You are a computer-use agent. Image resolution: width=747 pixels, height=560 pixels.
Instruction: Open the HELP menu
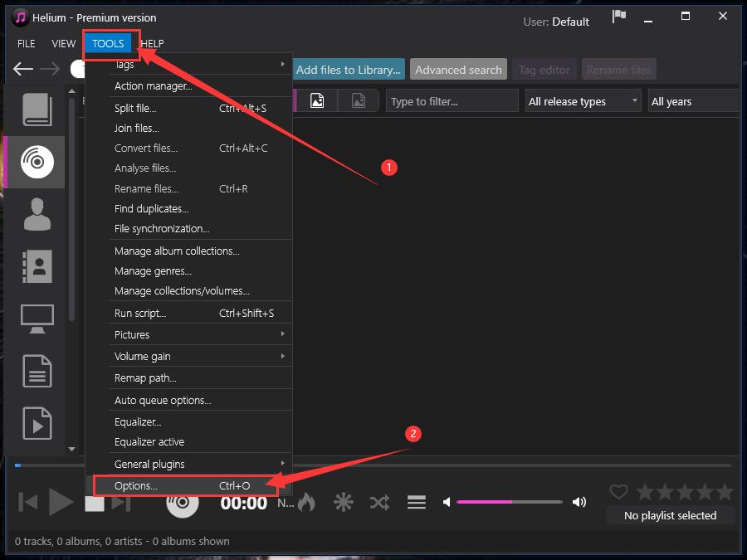tap(153, 44)
